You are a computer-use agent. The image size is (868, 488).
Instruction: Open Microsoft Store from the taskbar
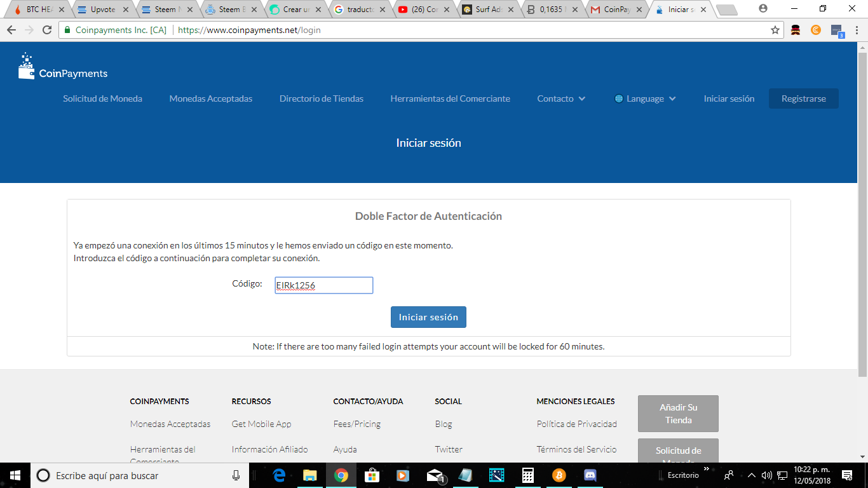point(372,475)
